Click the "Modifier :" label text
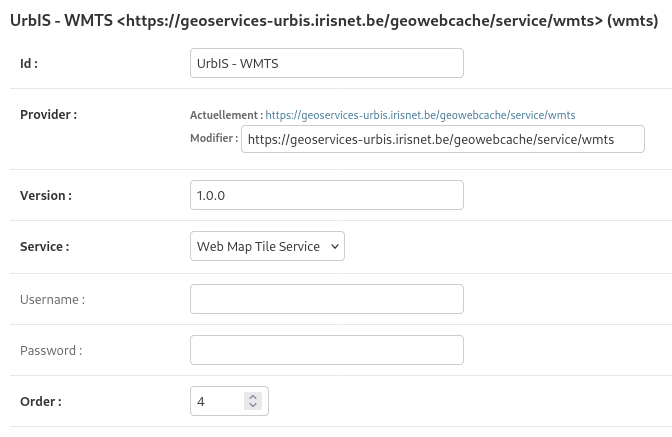Image resolution: width=672 pixels, height=437 pixels. [x=213, y=138]
